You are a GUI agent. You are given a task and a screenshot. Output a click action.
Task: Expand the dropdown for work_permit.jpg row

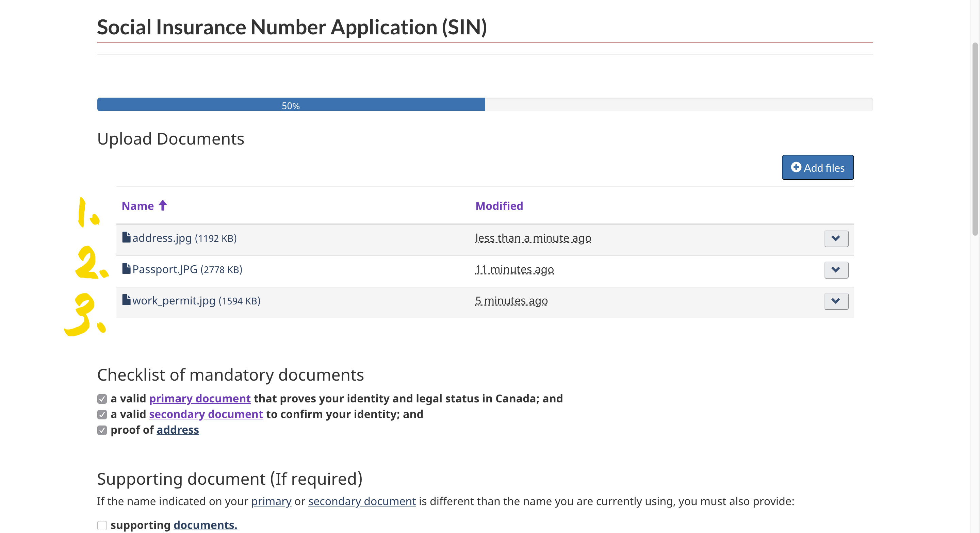[836, 301]
